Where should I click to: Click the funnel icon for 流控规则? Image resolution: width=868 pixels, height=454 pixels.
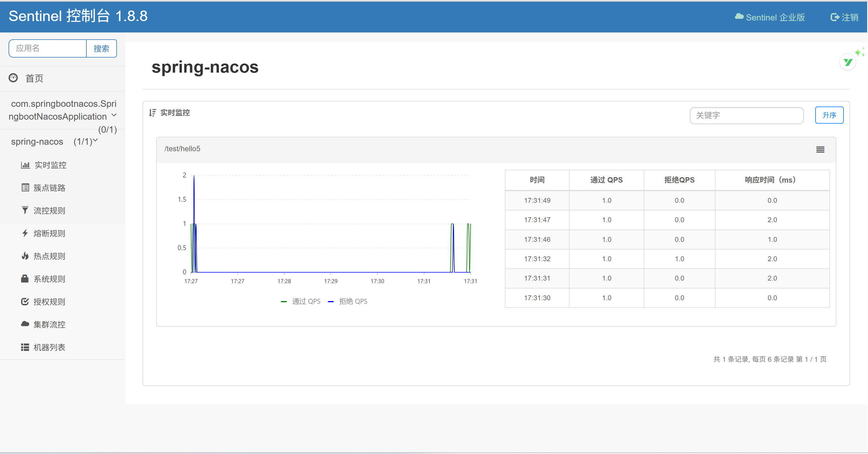point(25,210)
